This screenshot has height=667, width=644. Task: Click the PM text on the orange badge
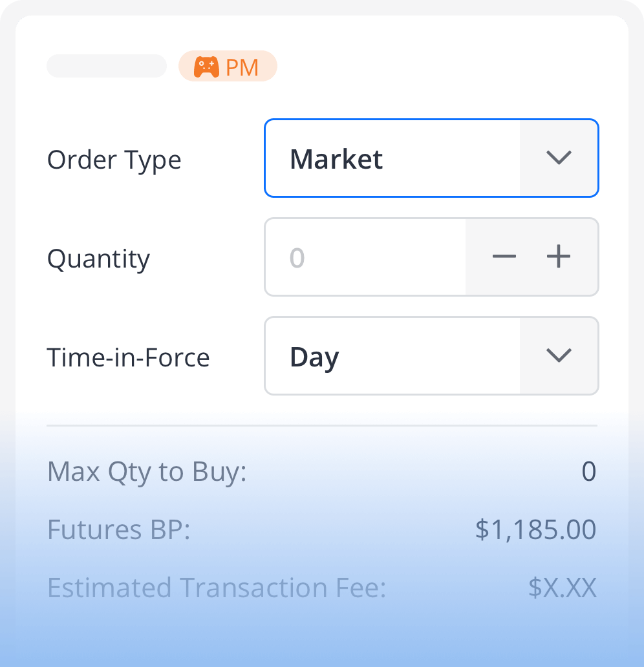click(242, 67)
